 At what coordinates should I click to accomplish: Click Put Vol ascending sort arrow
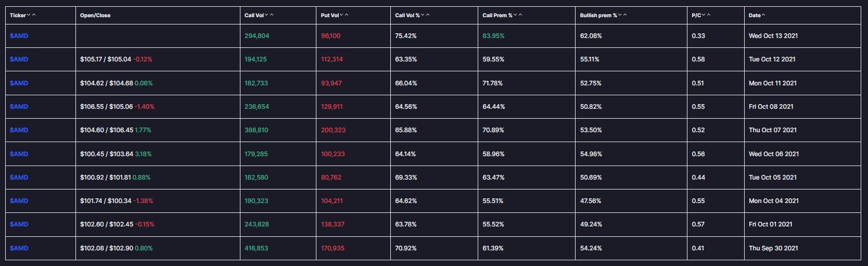(347, 15)
